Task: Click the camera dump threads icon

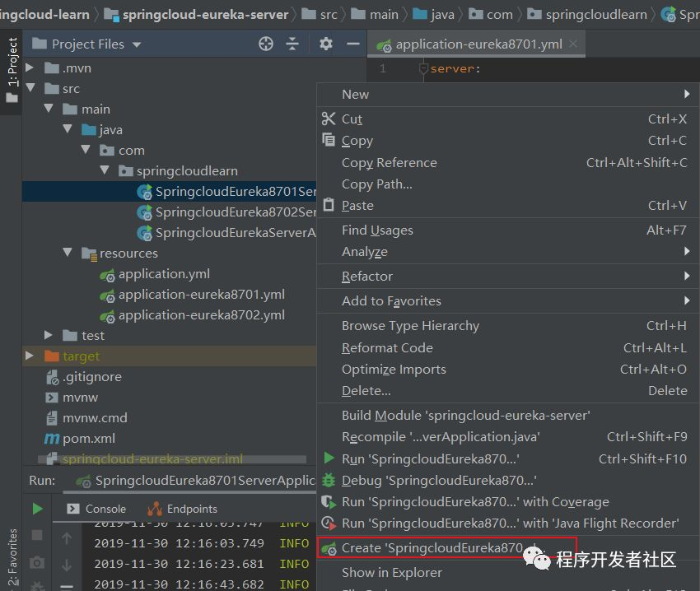Action: coord(37,562)
